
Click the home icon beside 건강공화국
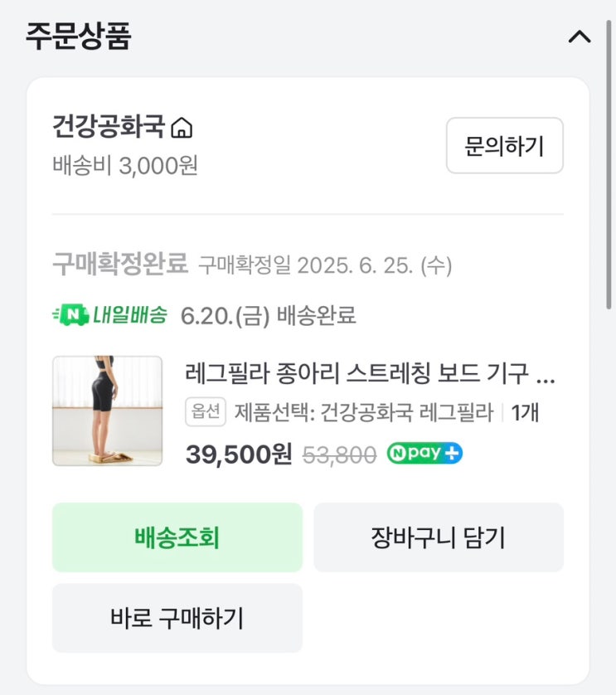pos(182,129)
